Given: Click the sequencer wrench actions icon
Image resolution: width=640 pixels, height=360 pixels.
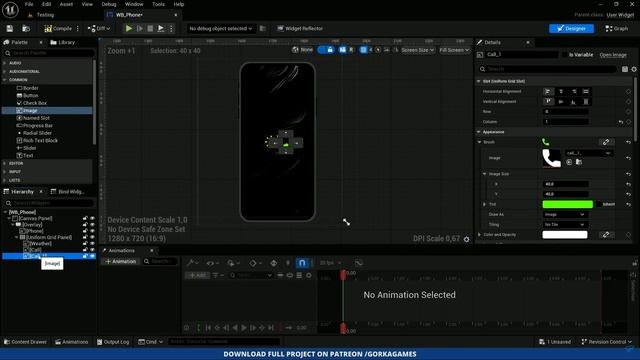Looking at the screenshot, I should 191,263.
